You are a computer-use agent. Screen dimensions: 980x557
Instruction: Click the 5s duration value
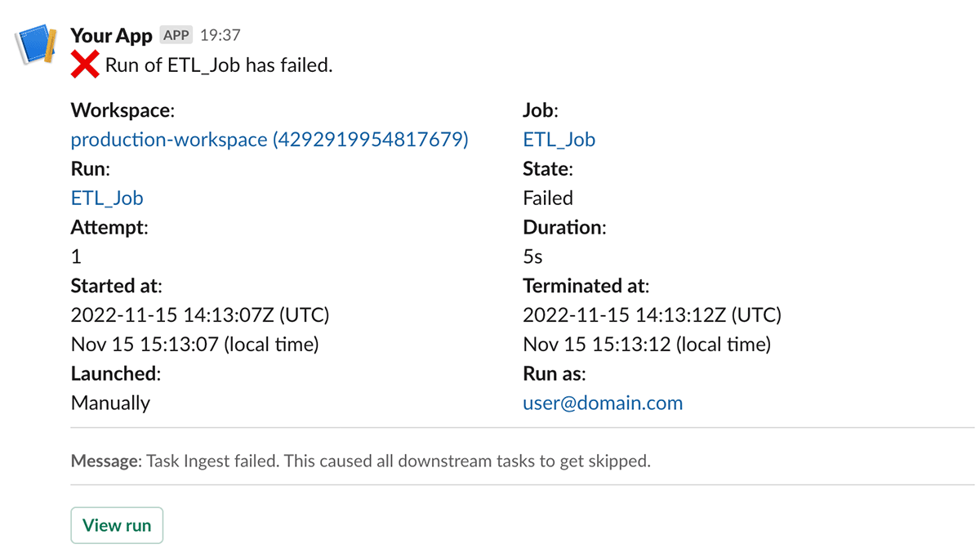coord(532,256)
